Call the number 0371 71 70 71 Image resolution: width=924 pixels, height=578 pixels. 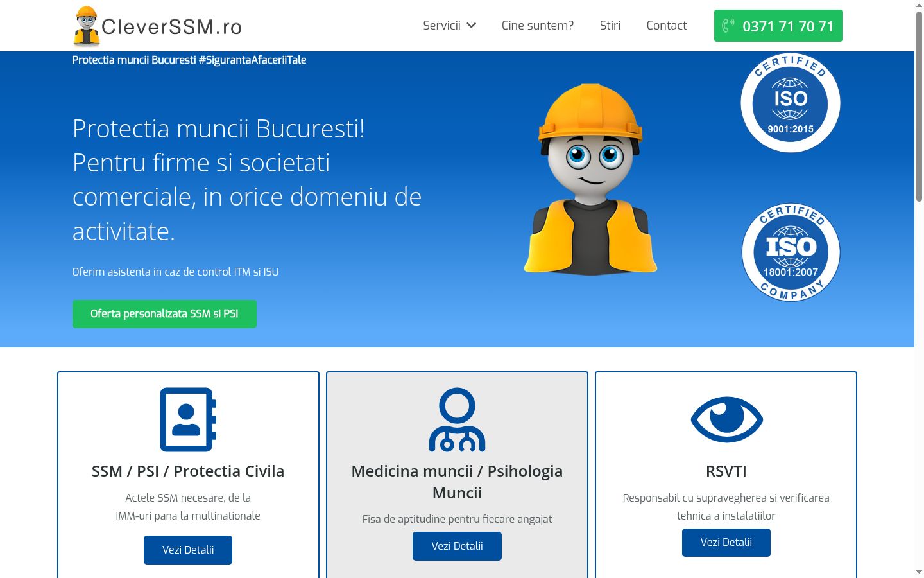[778, 26]
